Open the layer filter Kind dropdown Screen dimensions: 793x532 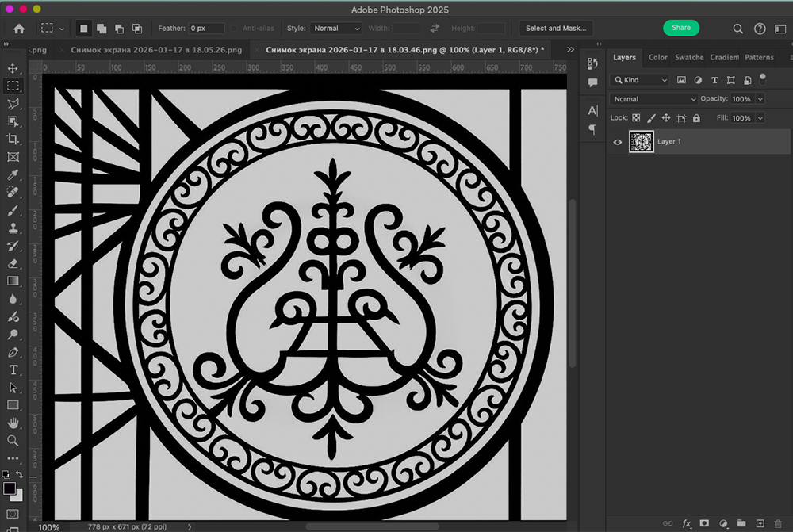point(640,80)
